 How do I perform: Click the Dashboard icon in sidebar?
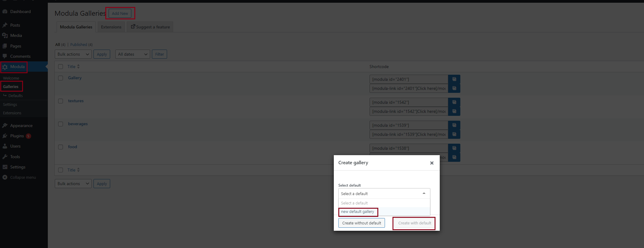tap(5, 11)
